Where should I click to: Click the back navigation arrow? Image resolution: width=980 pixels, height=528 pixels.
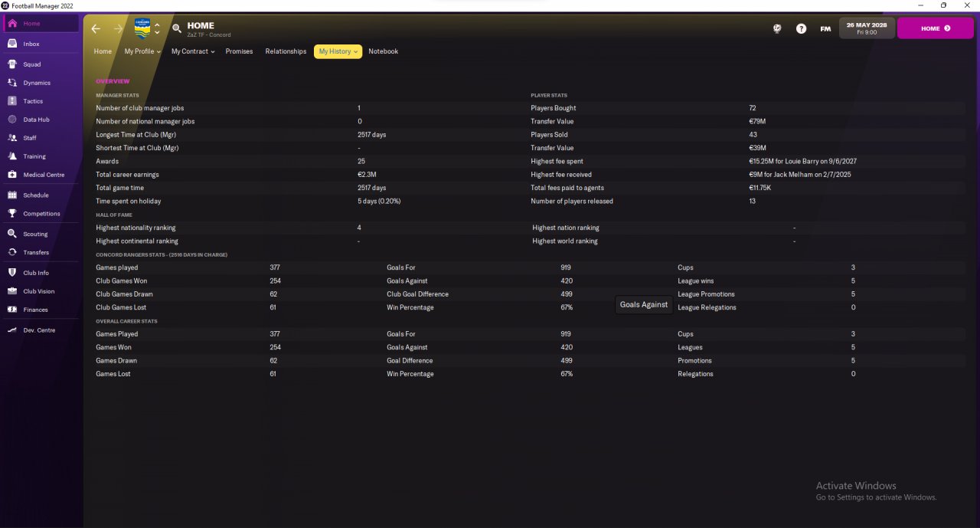[x=96, y=28]
